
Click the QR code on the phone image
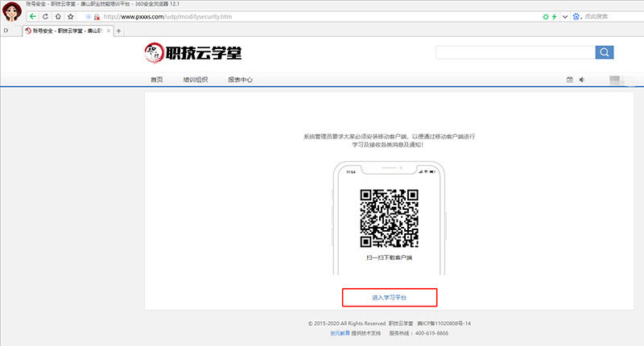[x=389, y=218]
